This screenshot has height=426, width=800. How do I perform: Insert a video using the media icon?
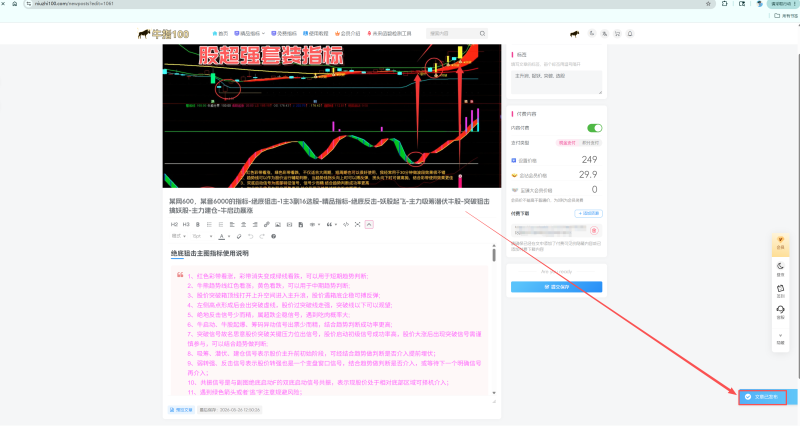tap(289, 224)
